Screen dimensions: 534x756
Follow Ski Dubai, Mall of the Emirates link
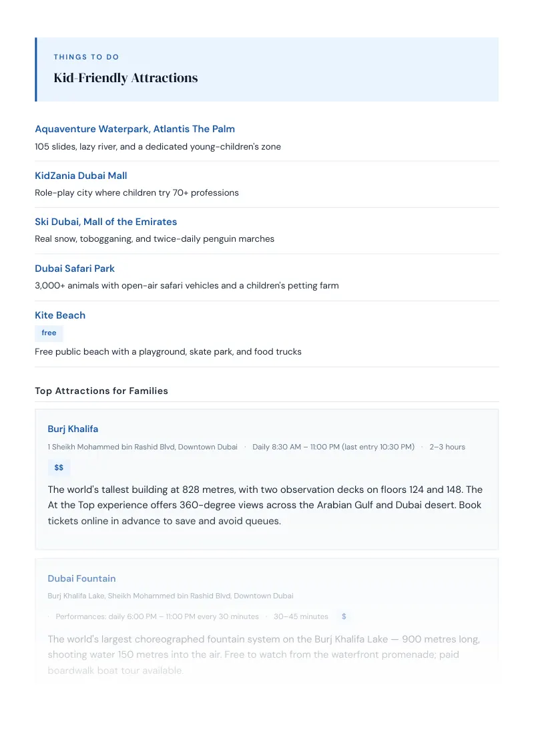105,222
